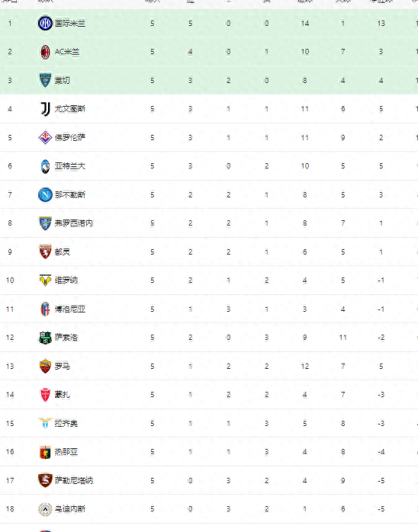Click the AC Milan (AC米兰) logo
418x532 pixels.
tap(45, 52)
